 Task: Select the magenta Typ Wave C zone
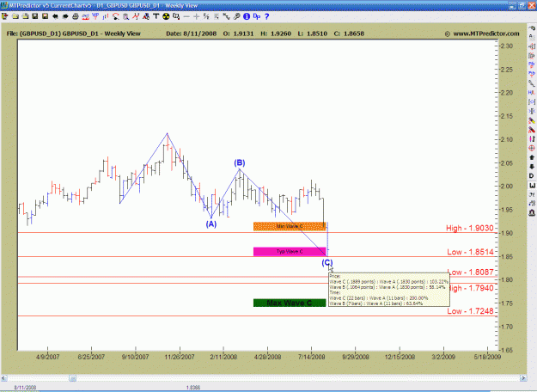pos(290,252)
